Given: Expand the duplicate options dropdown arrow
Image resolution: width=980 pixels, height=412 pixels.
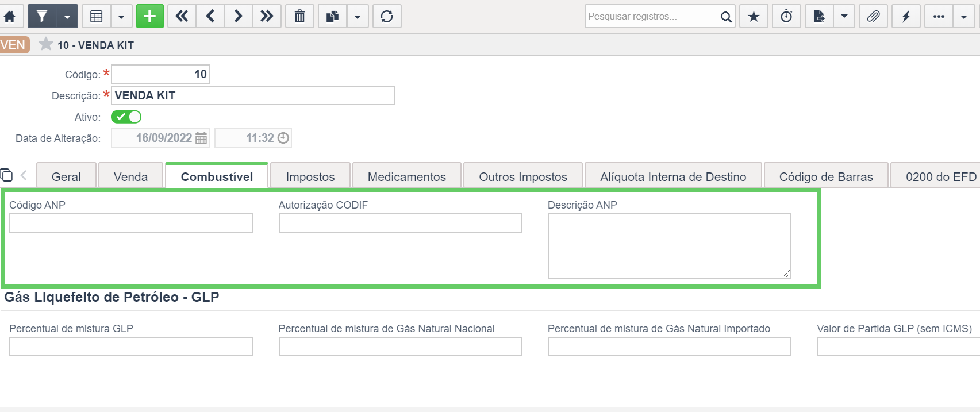Looking at the screenshot, I should (x=358, y=16).
